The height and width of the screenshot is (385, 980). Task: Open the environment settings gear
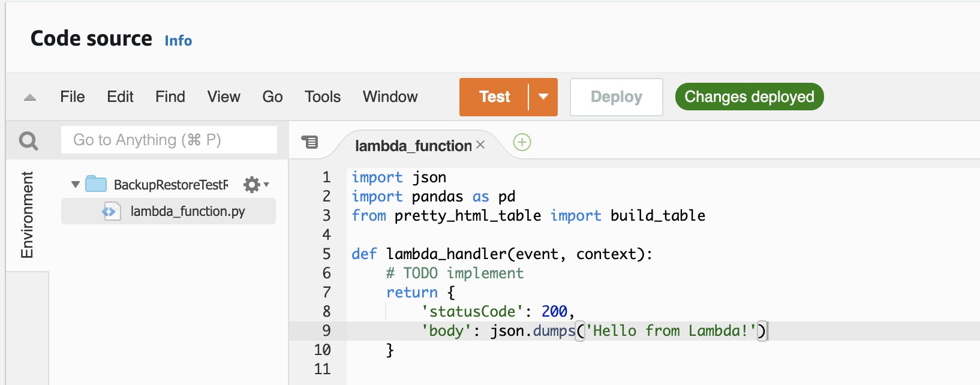[x=252, y=185]
